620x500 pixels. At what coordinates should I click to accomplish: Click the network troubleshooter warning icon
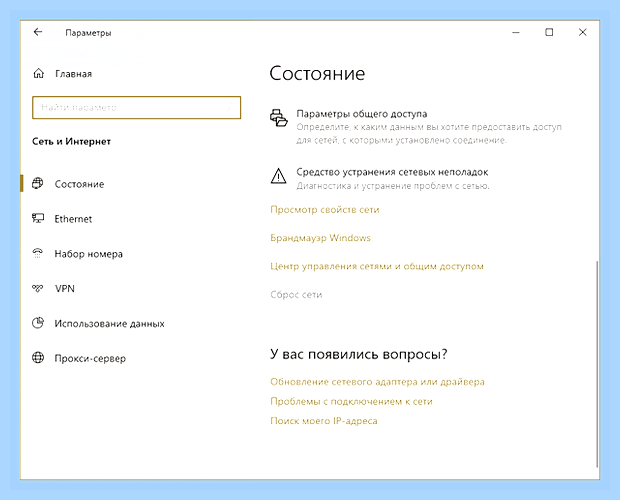[x=279, y=176]
